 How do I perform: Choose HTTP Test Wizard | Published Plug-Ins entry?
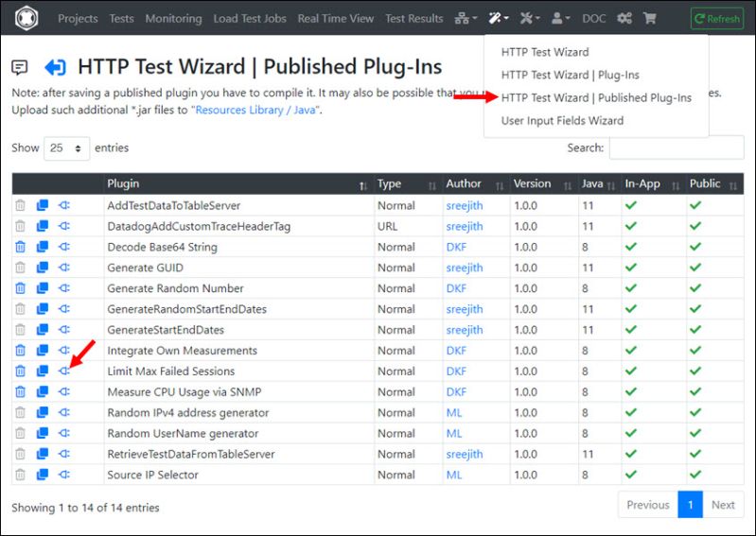coord(596,97)
